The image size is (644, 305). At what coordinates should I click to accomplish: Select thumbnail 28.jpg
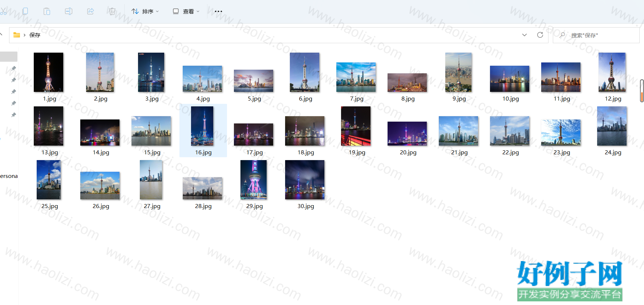coord(202,188)
